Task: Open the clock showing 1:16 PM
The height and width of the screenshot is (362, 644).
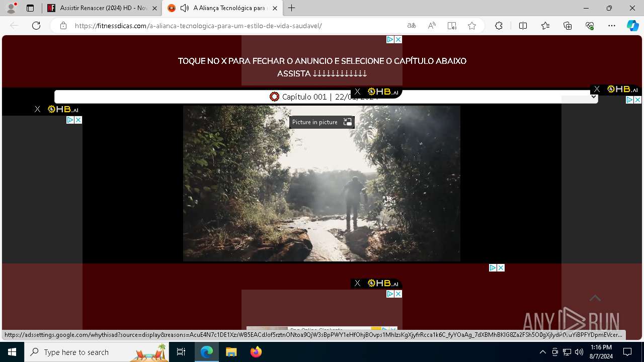Action: (x=601, y=352)
